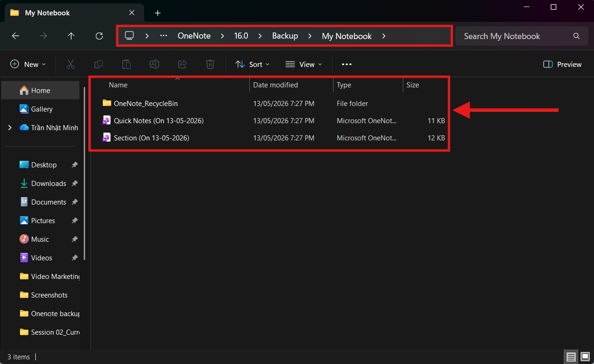Click the 11 KB size cell

(x=436, y=121)
